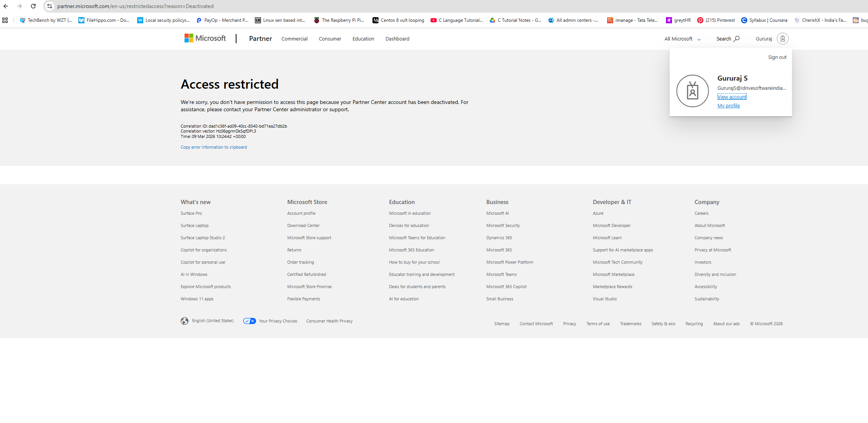Open the Order tracking footer link
Image resolution: width=868 pixels, height=423 pixels.
pyautogui.click(x=301, y=263)
